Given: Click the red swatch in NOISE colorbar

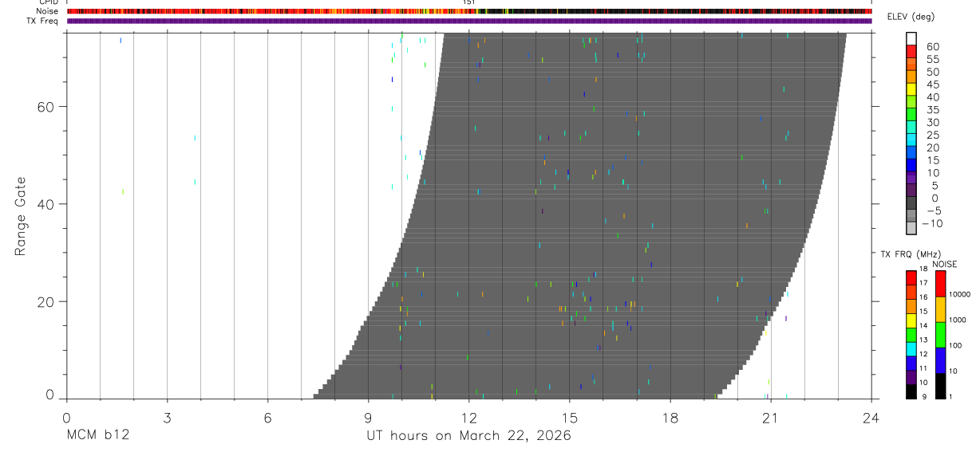Looking at the screenshot, I should click(940, 284).
